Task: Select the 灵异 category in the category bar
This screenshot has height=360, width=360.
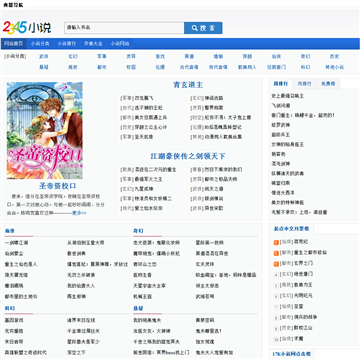Action: 131,56
